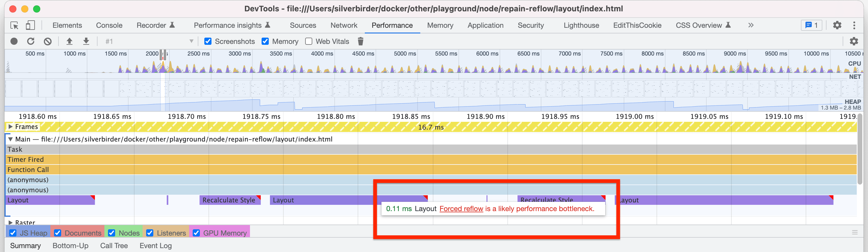Screen dimensions: 868x252
Task: Expand the Frames track
Action: pyautogui.click(x=10, y=127)
